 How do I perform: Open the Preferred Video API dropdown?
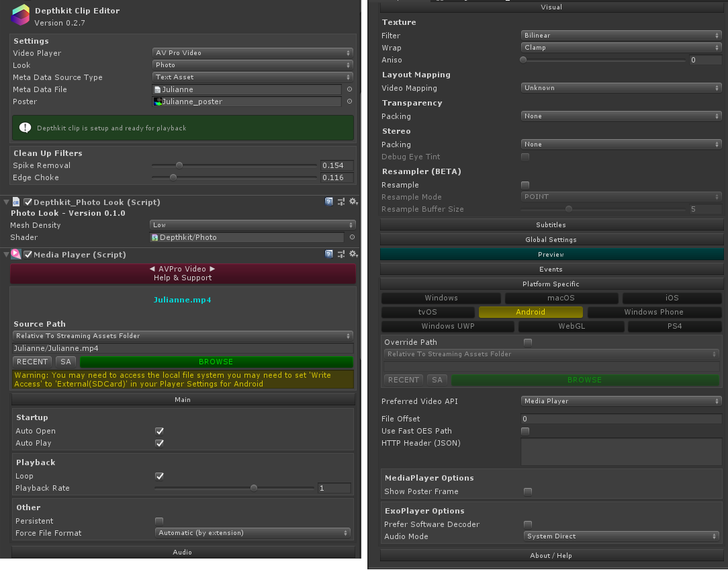pyautogui.click(x=621, y=401)
